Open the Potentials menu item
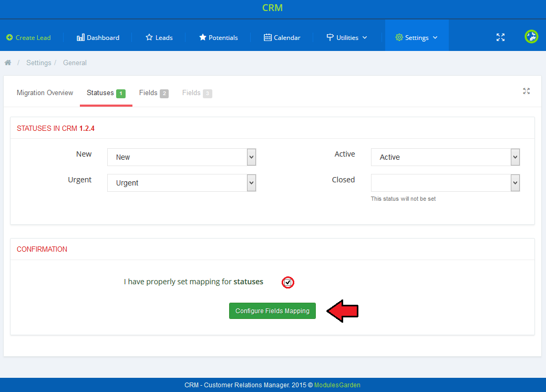The width and height of the screenshot is (546, 392). [218, 38]
